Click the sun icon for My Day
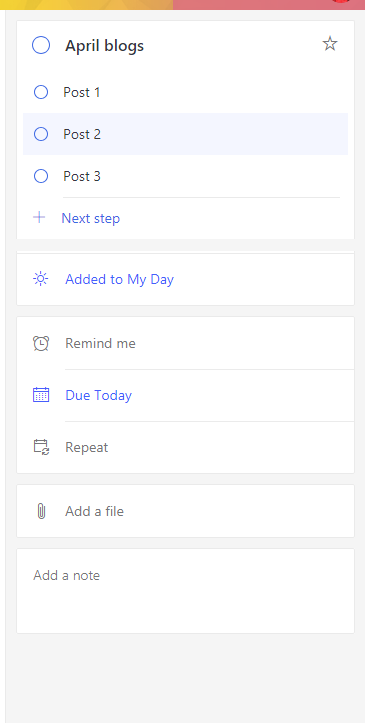365x723 pixels. (41, 279)
